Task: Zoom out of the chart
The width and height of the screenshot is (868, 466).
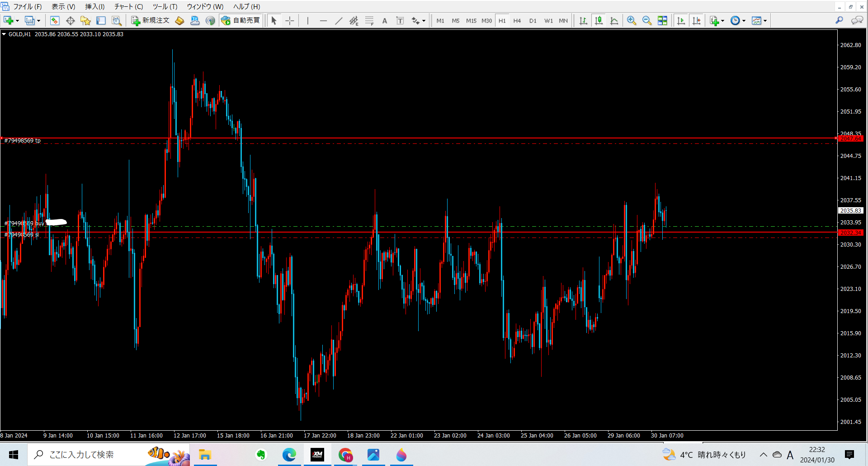Action: pyautogui.click(x=647, y=20)
